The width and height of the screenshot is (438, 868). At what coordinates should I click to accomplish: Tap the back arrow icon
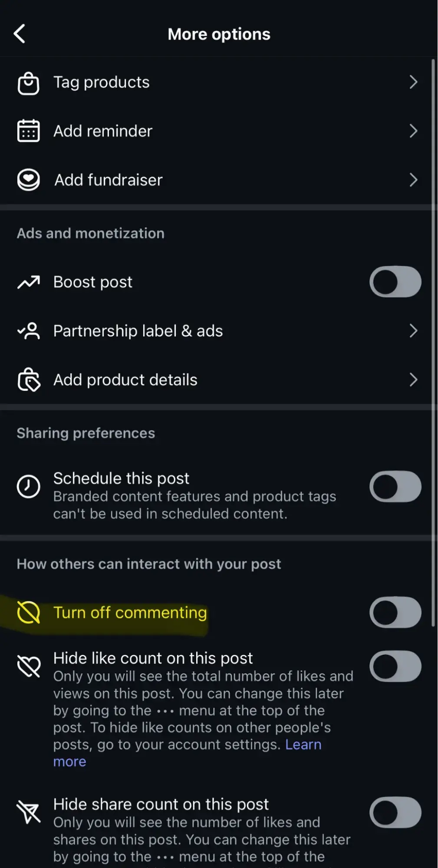click(x=20, y=34)
